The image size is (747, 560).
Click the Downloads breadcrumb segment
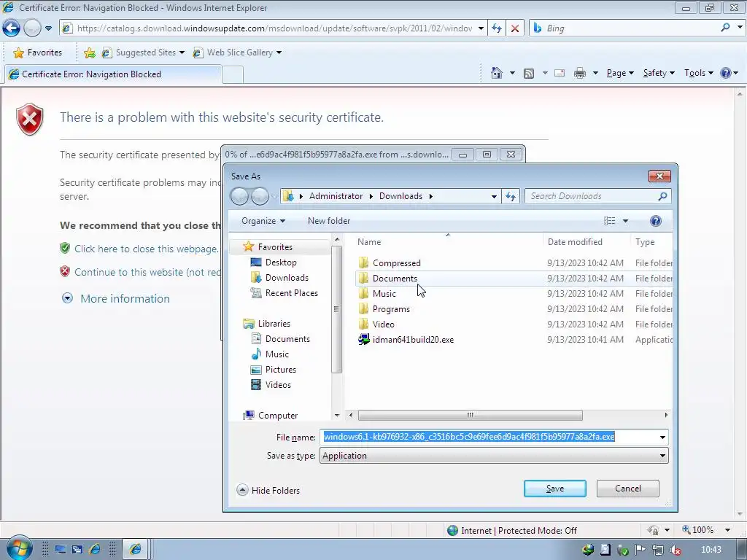click(x=400, y=196)
